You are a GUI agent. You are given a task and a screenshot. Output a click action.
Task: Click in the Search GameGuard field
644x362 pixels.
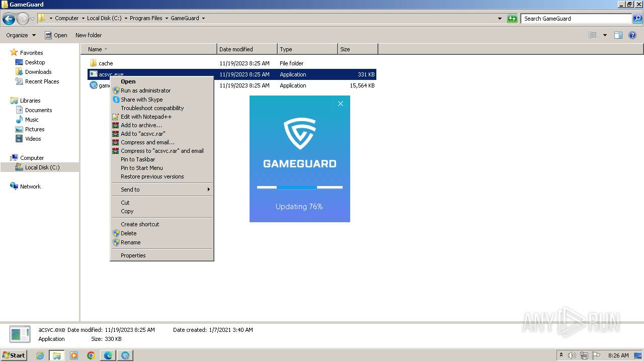(577, 19)
